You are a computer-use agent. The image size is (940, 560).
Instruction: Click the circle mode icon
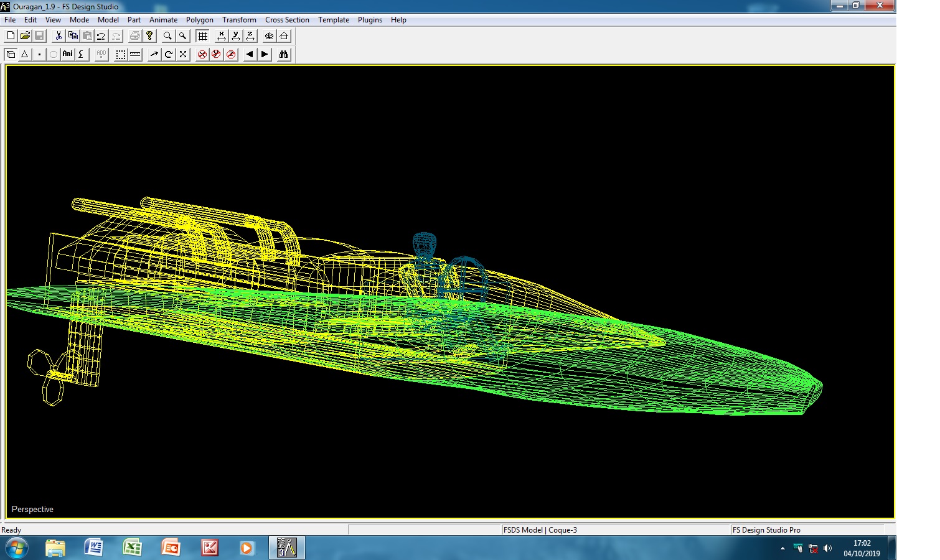click(54, 54)
